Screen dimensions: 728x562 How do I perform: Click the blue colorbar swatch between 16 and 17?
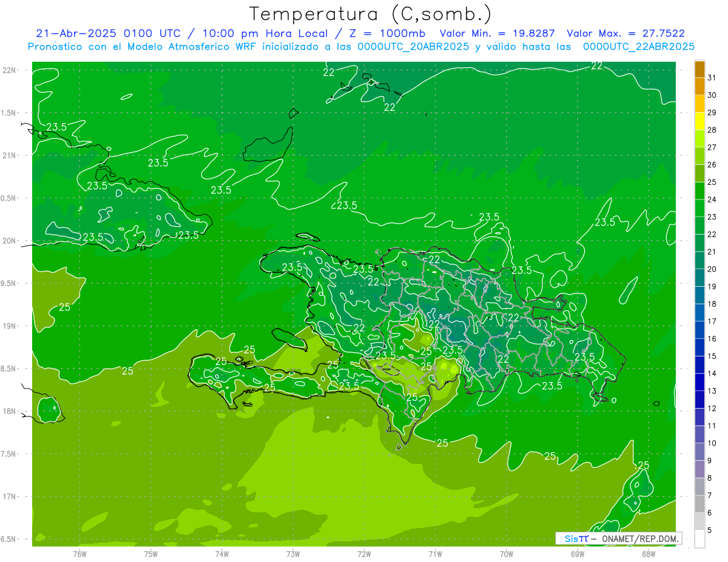(699, 330)
